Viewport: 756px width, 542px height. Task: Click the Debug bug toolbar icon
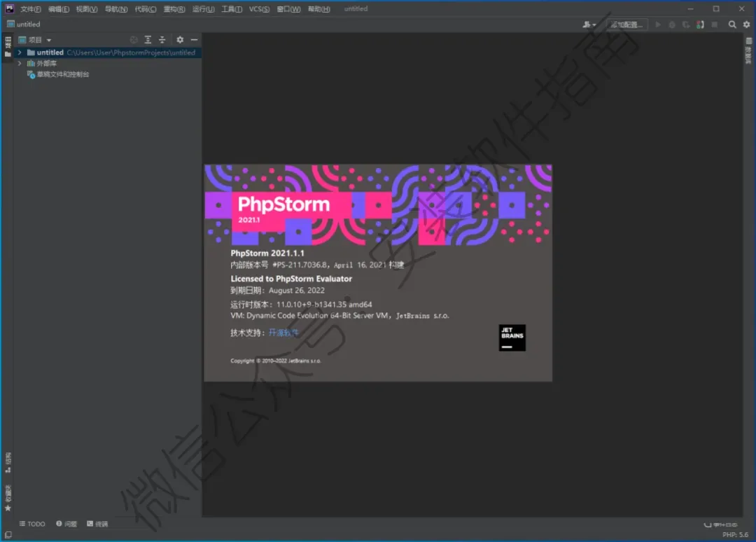click(672, 25)
